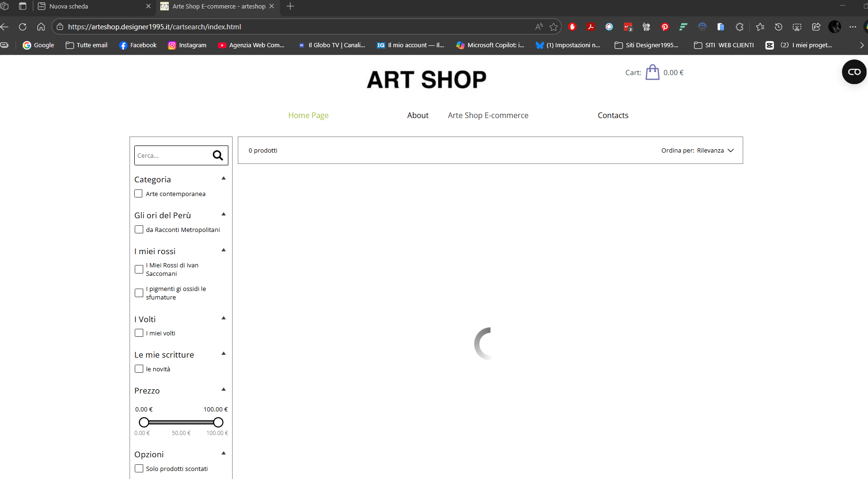
Task: Click the round accessibility widget button
Action: (x=854, y=72)
